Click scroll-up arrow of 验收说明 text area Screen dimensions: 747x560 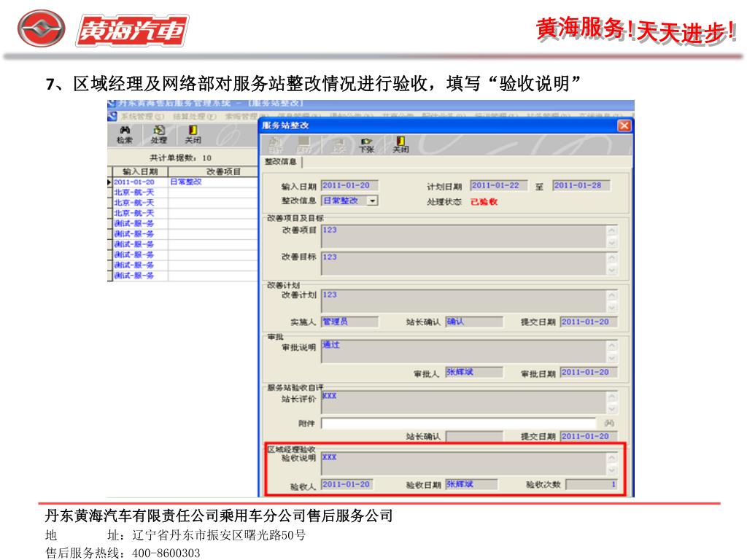click(x=612, y=458)
